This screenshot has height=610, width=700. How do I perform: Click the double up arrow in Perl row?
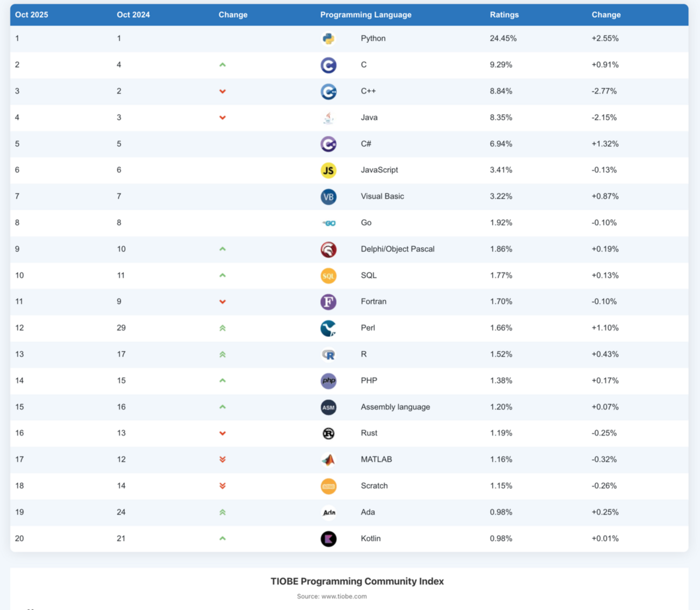(222, 328)
